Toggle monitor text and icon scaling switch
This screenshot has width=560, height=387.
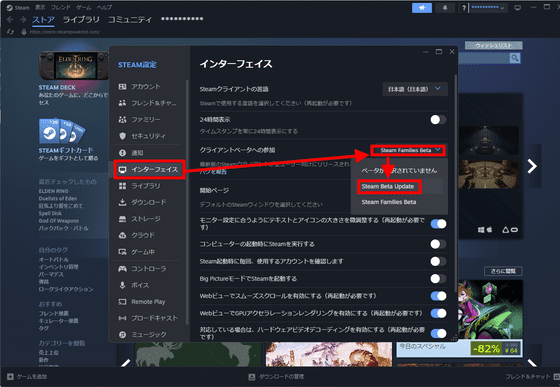(x=438, y=224)
